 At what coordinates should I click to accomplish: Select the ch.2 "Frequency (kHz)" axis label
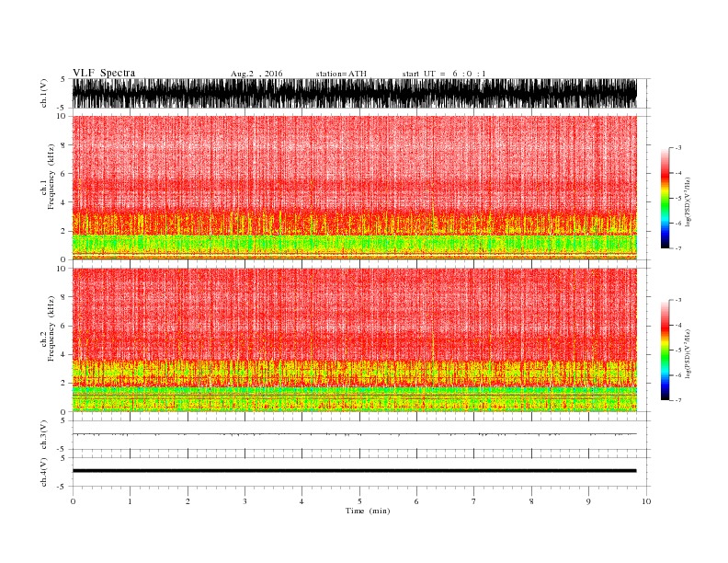[51, 328]
